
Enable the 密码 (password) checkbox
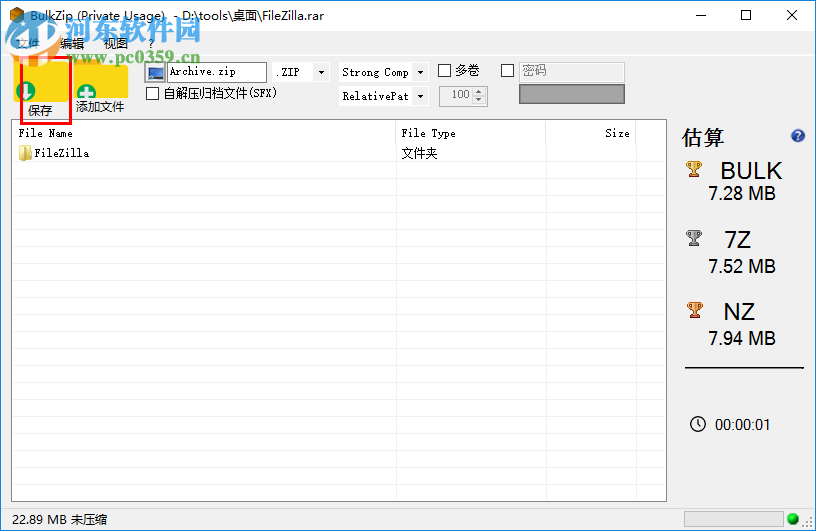click(x=507, y=70)
